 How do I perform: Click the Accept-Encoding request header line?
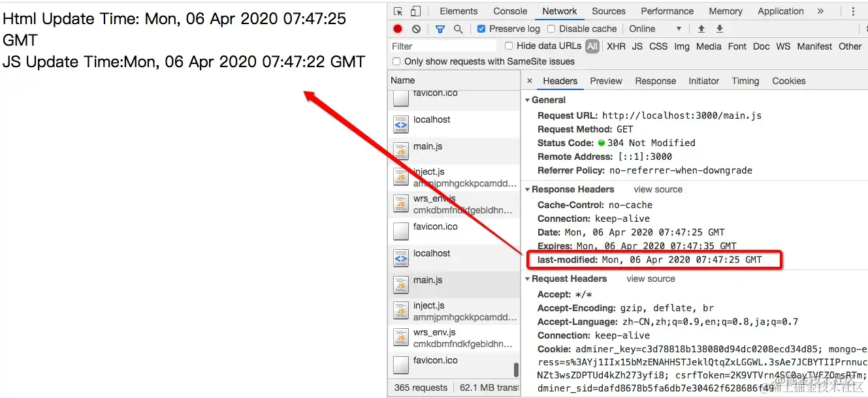coord(626,308)
